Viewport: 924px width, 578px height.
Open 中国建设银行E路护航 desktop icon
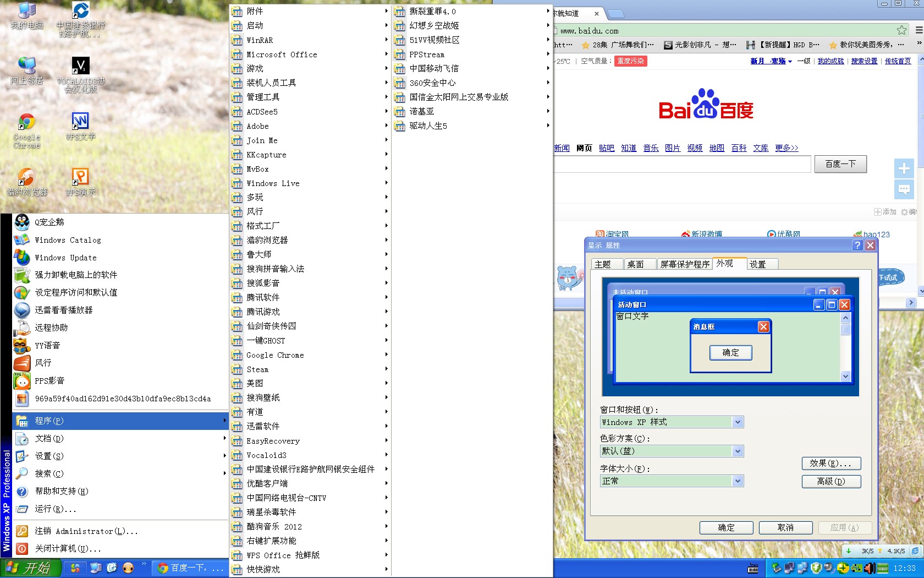(80, 20)
